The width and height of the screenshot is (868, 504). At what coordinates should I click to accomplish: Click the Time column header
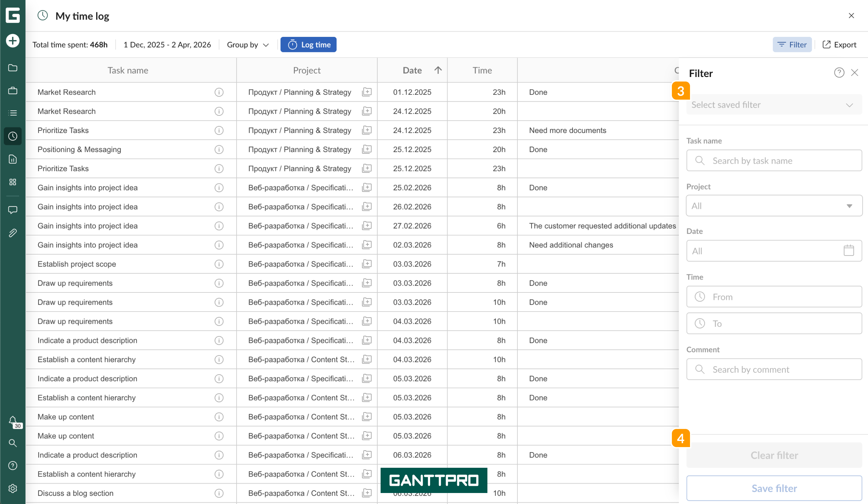(482, 70)
